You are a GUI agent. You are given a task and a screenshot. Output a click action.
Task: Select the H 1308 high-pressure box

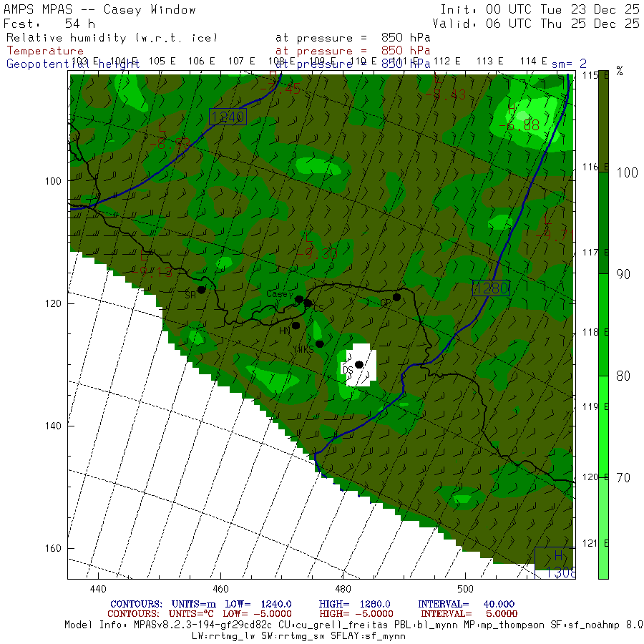click(555, 562)
